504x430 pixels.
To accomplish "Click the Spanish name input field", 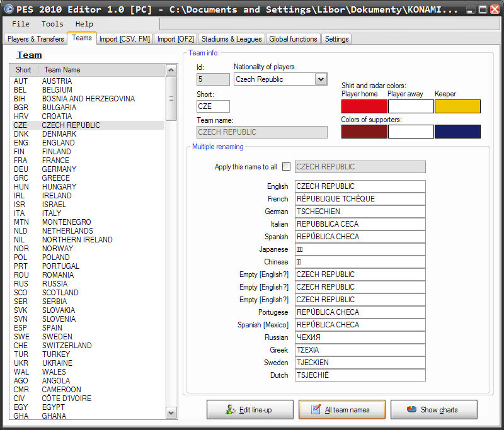I will 360,237.
